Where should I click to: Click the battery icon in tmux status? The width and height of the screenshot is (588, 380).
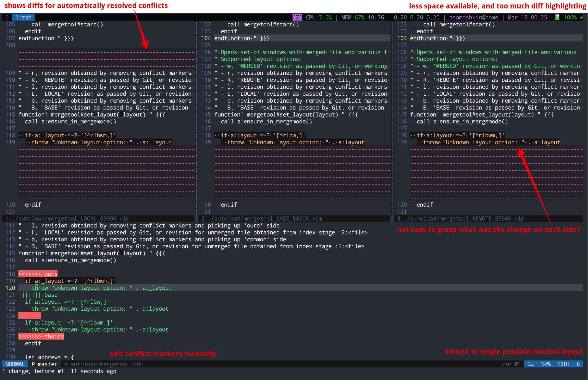point(557,17)
